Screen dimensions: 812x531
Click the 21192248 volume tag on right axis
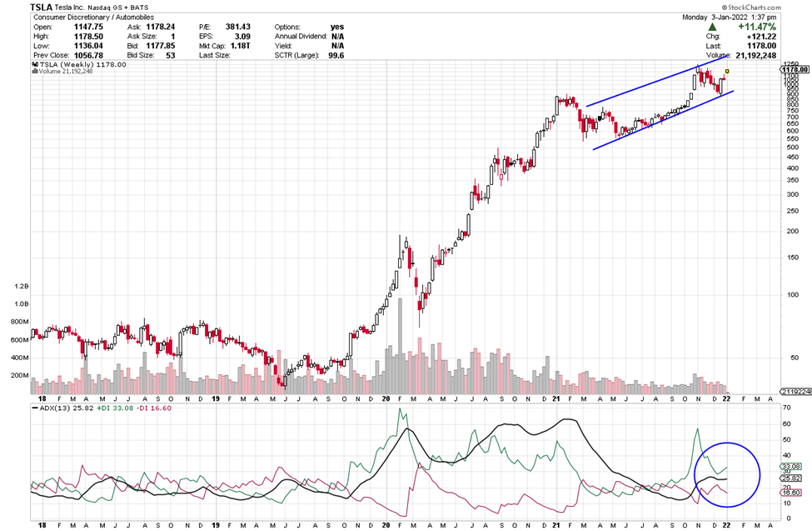796,392
